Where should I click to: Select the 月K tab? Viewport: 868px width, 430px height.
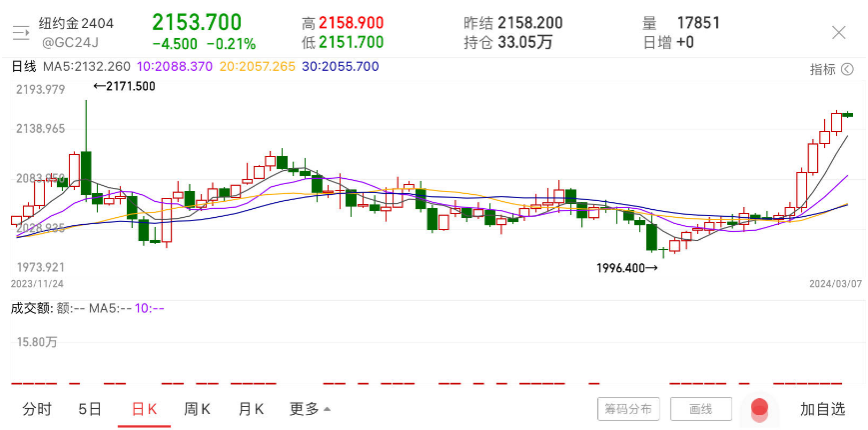[251, 409]
